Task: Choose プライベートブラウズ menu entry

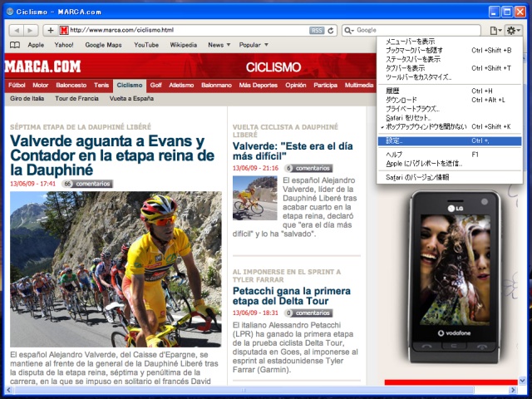Action: coord(450,109)
